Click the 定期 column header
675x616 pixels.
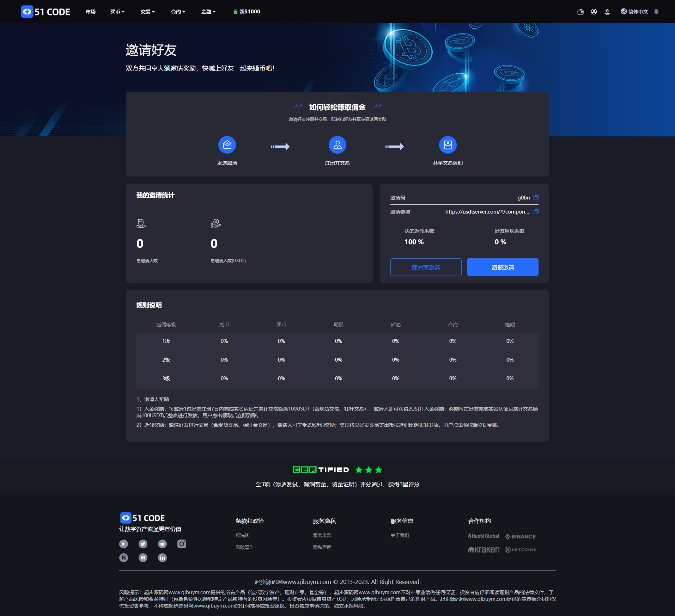(510, 325)
